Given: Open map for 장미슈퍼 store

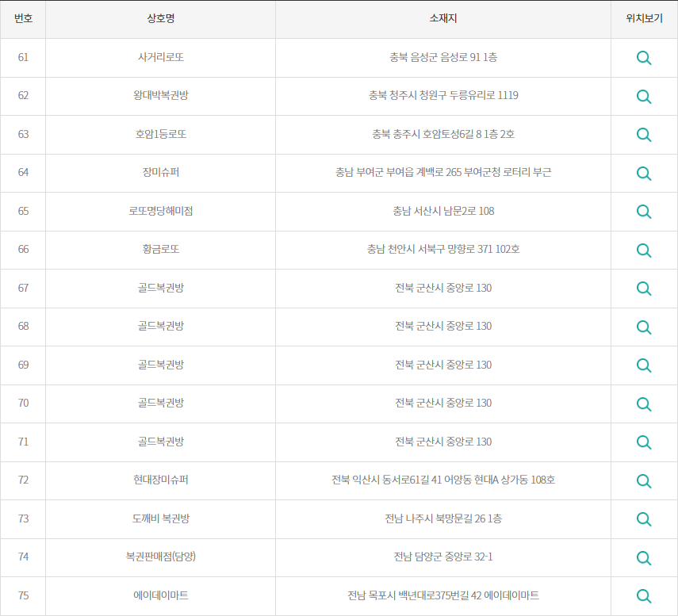Looking at the screenshot, I should (644, 173).
